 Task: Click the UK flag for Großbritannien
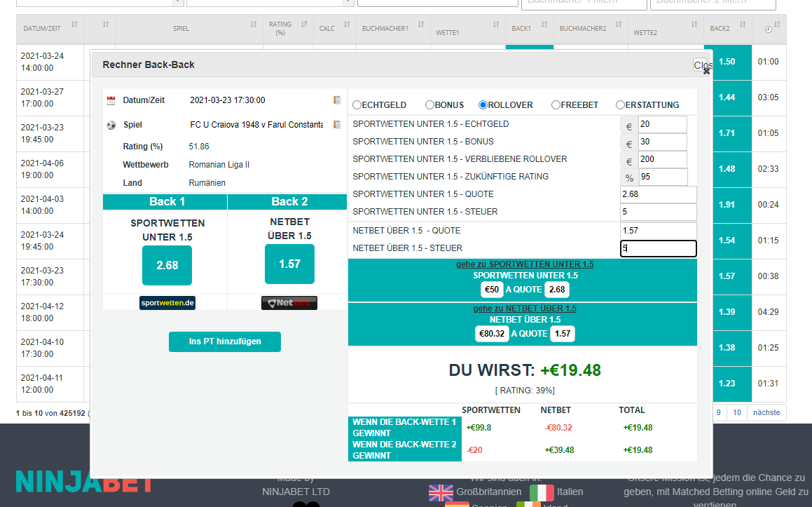pyautogui.click(x=441, y=492)
